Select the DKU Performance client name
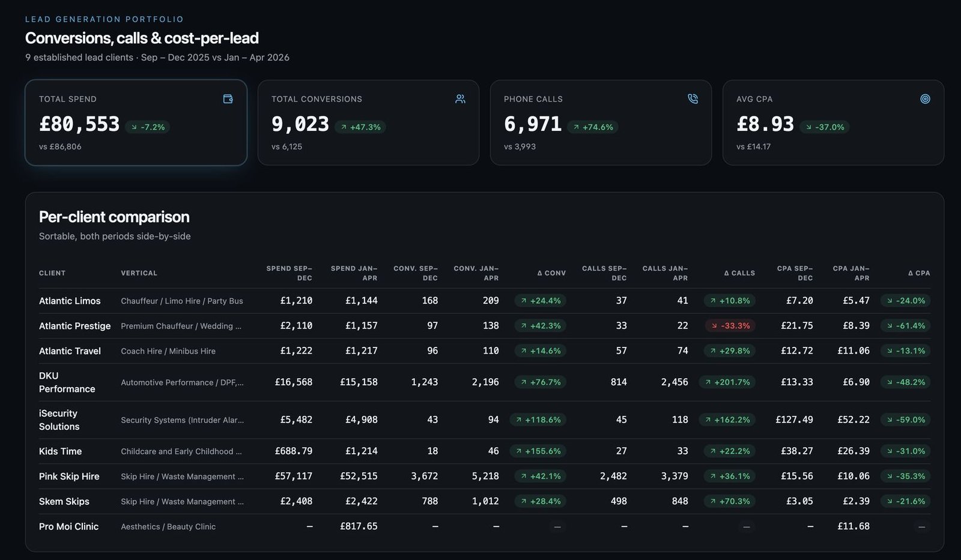 click(x=67, y=382)
